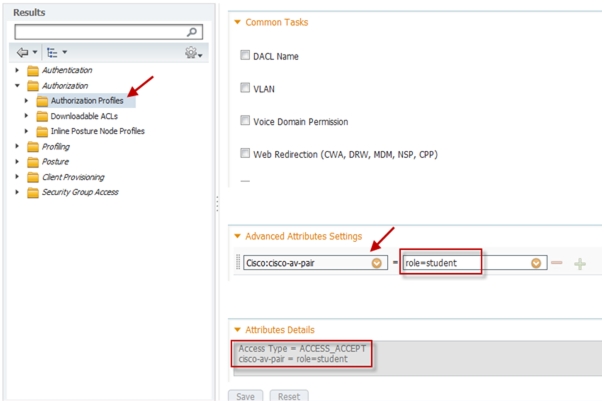Remove attribute row with minus icon
The height and width of the screenshot is (401, 604).
pos(557,263)
